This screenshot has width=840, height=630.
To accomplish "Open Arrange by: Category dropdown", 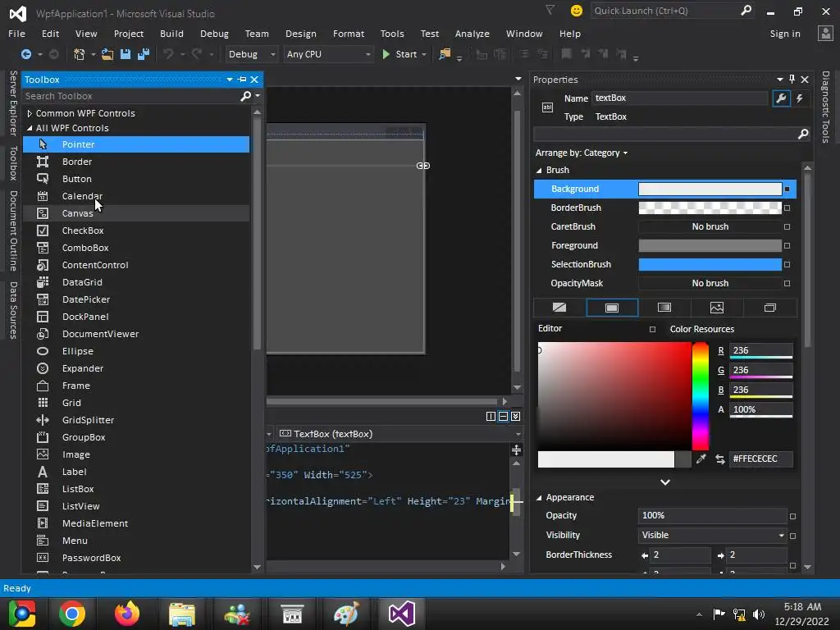I will [x=582, y=153].
